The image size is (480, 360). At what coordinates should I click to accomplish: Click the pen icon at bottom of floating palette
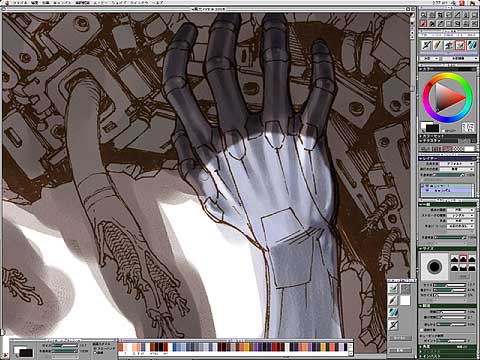(x=393, y=324)
